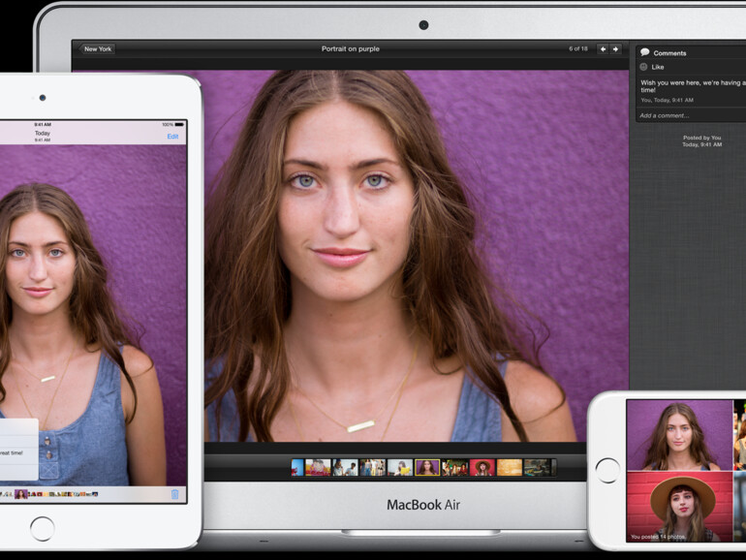Open the three standing people filmstrip thumbnail
Image resolution: width=746 pixels, height=560 pixels.
[373, 467]
